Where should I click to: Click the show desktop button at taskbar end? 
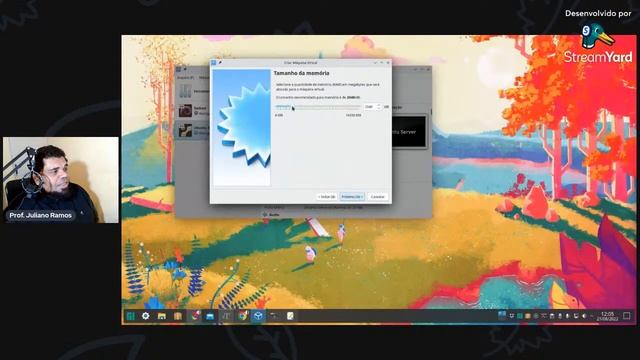tap(627, 316)
